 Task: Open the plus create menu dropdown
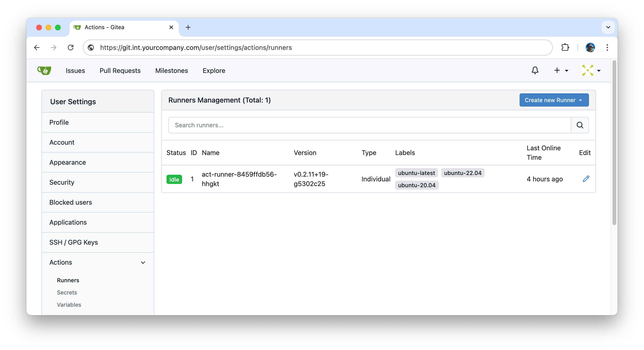tap(561, 71)
